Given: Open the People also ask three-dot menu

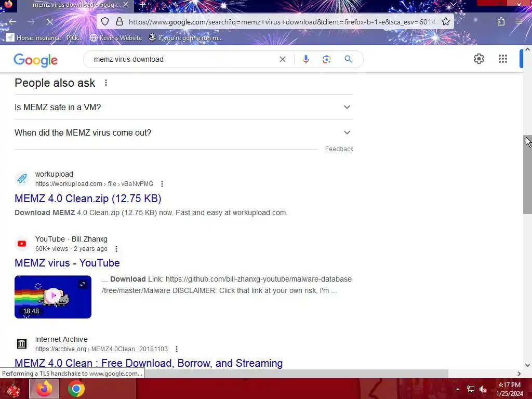Looking at the screenshot, I should click(106, 83).
